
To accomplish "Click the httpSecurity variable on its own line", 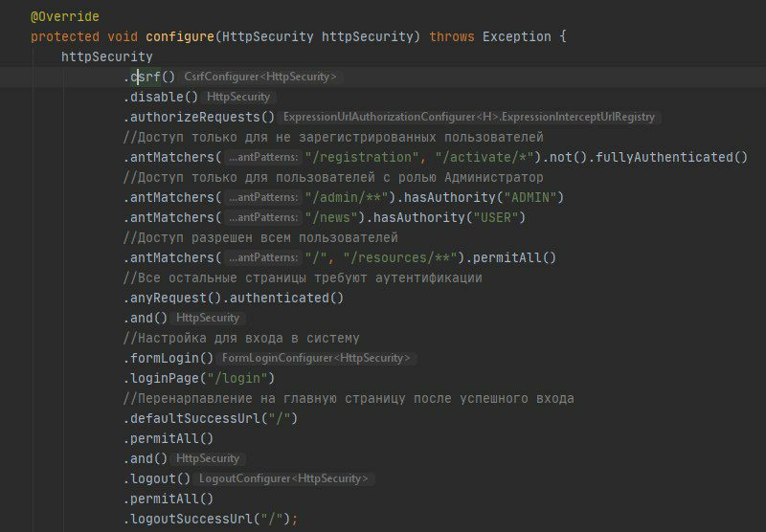I will pyautogui.click(x=107, y=56).
